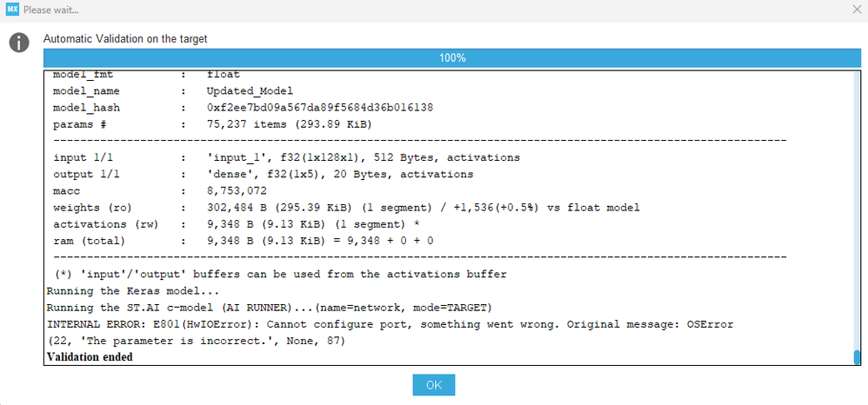Close the Please wait dialog
This screenshot has width=868, height=405.
[x=858, y=10]
